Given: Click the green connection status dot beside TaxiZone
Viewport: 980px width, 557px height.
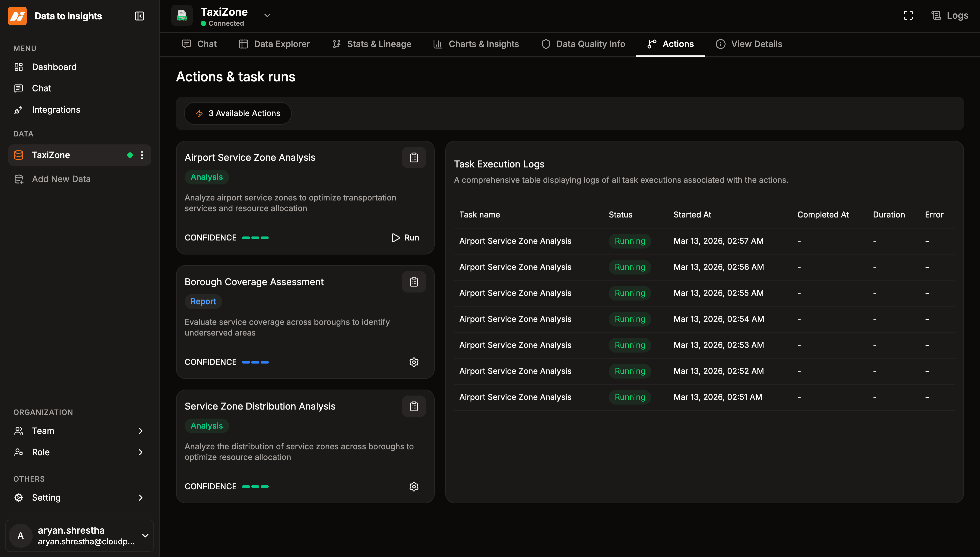Looking at the screenshot, I should point(130,155).
